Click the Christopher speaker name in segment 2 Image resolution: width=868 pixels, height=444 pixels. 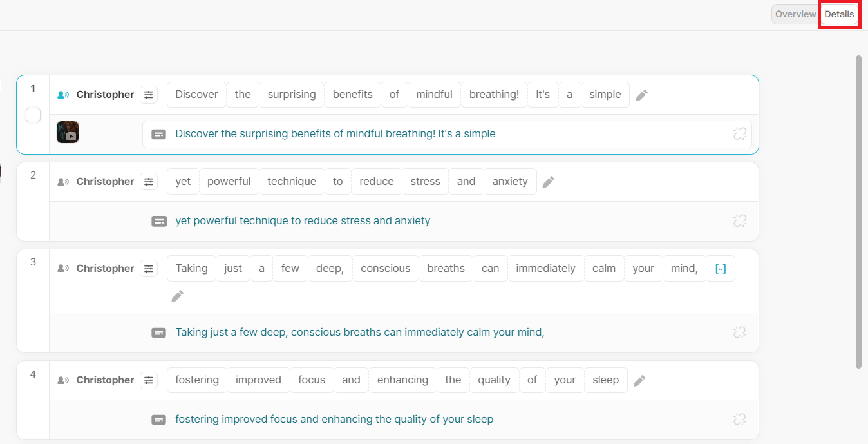(105, 182)
